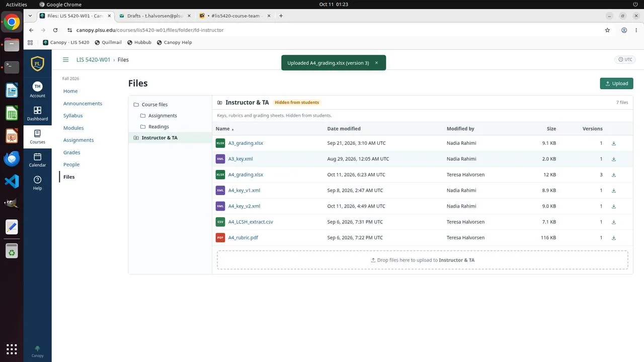Switch to the Drafts mail tab

click(x=155, y=16)
